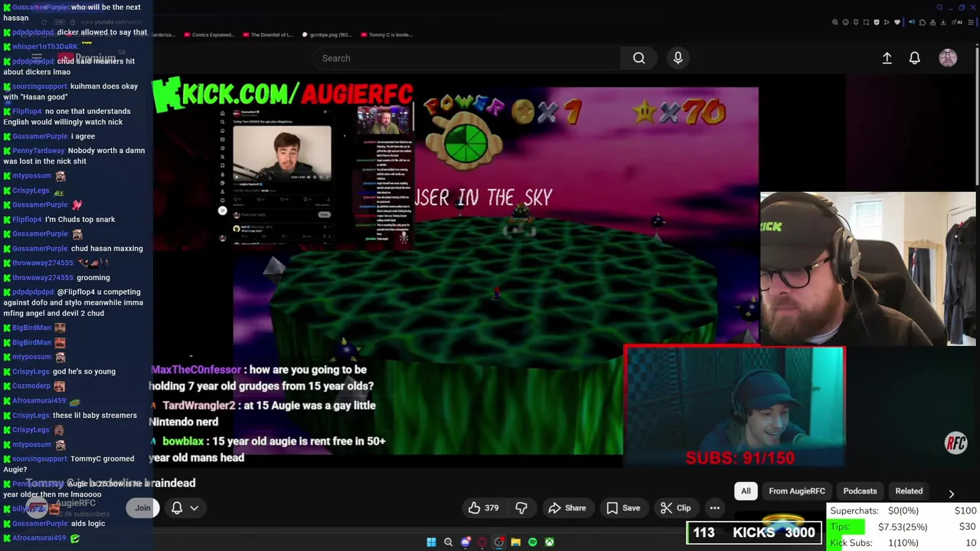Open the browser AI tool icon

[x=957, y=22]
